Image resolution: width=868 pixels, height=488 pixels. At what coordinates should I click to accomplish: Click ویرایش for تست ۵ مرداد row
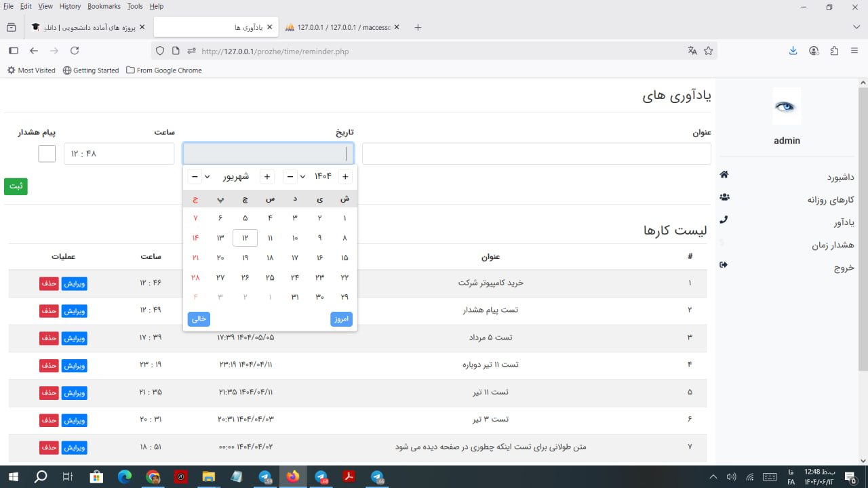(x=75, y=338)
